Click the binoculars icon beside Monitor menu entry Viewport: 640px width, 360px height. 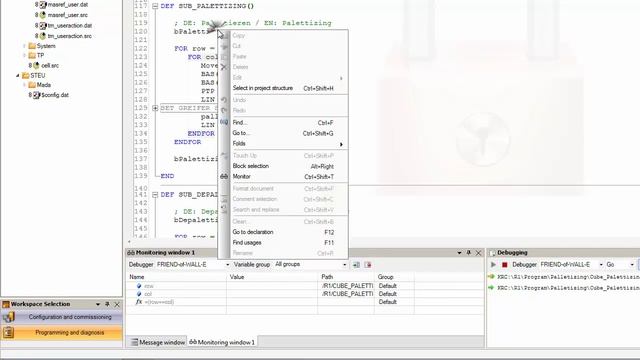(x=224, y=177)
